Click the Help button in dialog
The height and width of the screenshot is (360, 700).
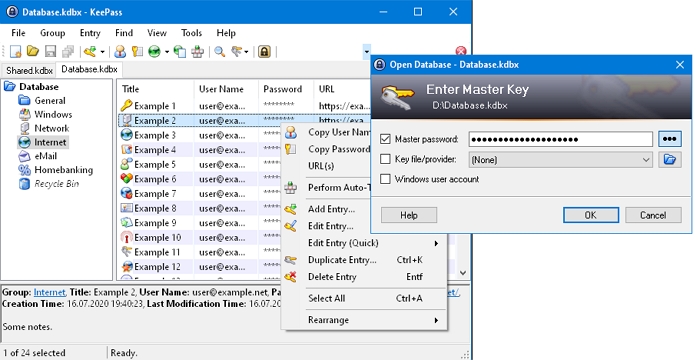pyautogui.click(x=408, y=215)
